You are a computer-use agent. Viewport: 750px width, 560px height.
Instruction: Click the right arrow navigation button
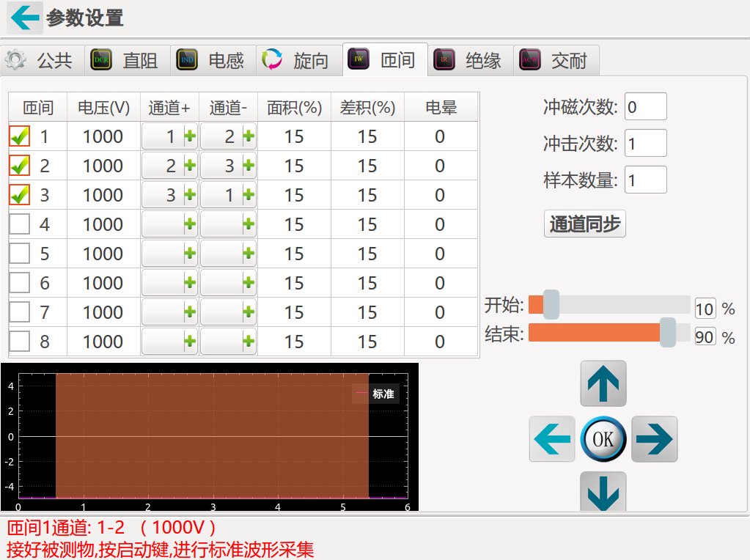coord(655,439)
